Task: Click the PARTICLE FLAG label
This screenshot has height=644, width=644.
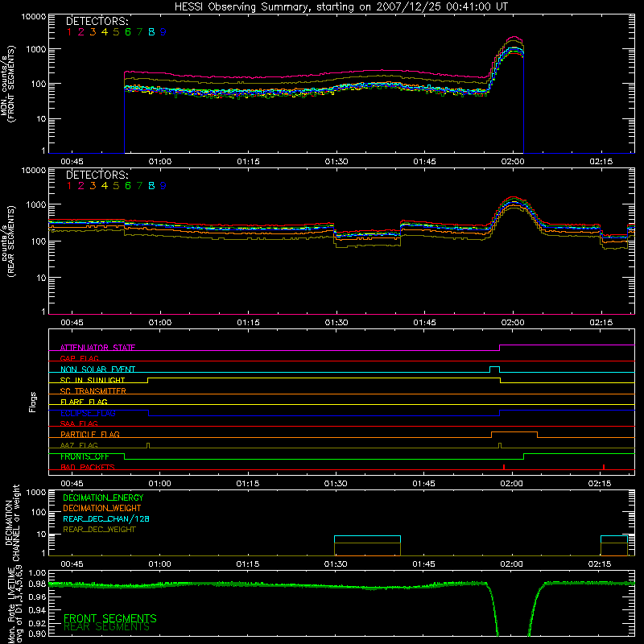Action: coord(90,435)
